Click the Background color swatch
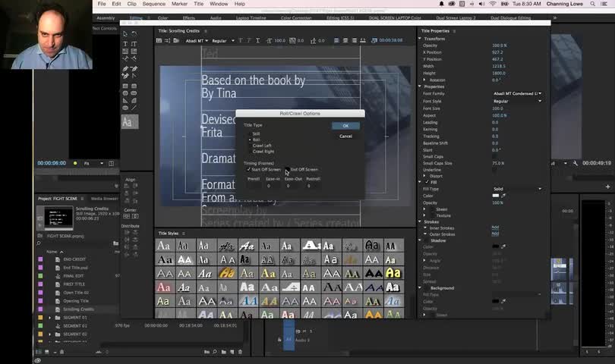615x364 pixels. pyautogui.click(x=496, y=301)
